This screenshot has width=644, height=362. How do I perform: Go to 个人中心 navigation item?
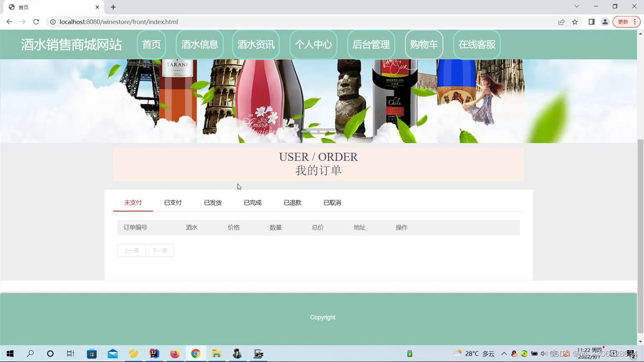coord(313,44)
